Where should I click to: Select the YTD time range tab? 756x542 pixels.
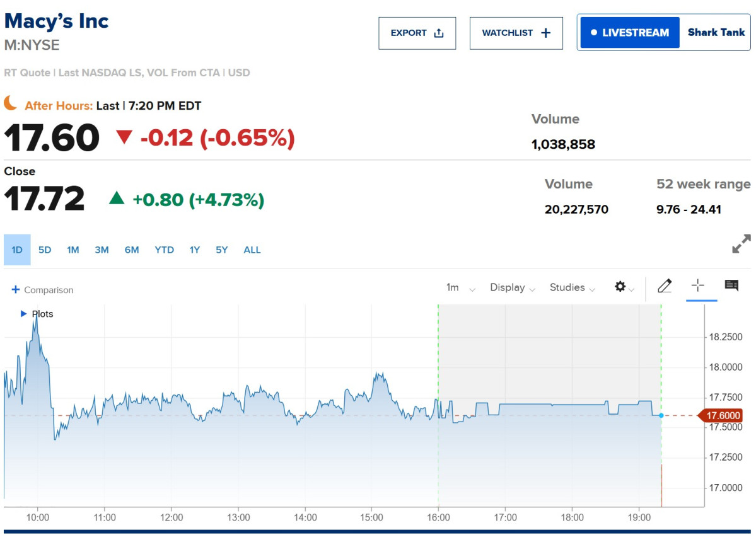165,250
